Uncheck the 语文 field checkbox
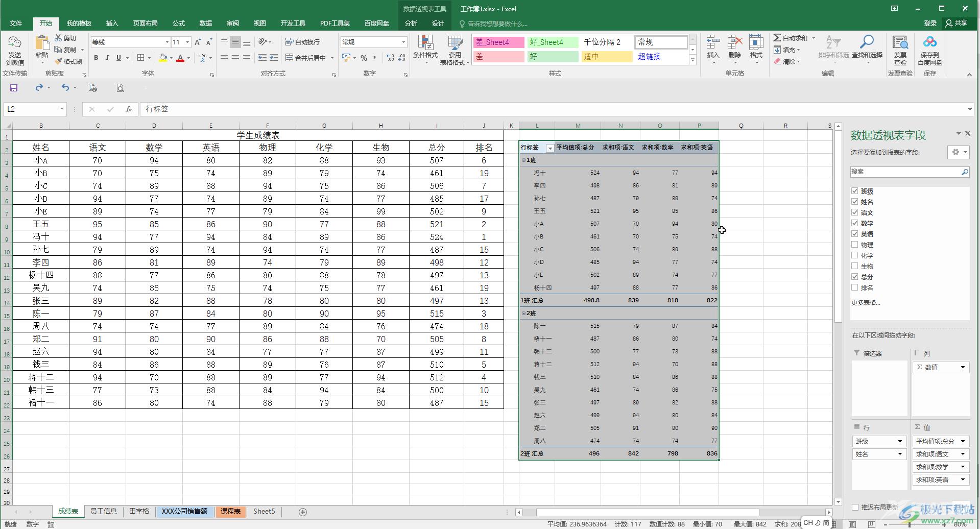This screenshot has height=529, width=980. click(855, 212)
